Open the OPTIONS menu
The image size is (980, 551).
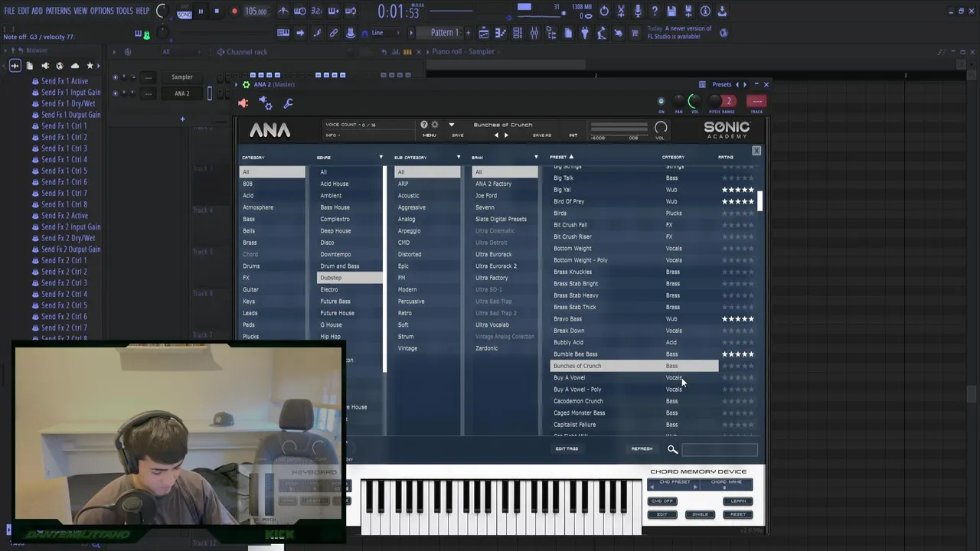[x=102, y=11]
